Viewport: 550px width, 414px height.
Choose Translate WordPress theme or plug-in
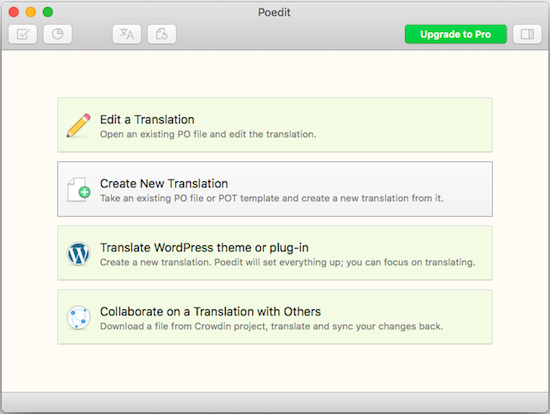[275, 253]
